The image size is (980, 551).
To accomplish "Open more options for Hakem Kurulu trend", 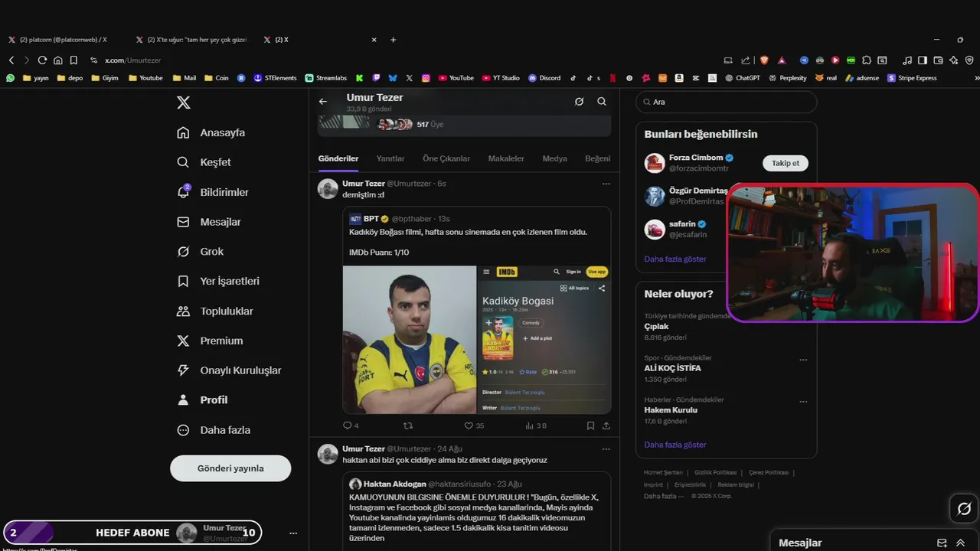I will pyautogui.click(x=803, y=401).
